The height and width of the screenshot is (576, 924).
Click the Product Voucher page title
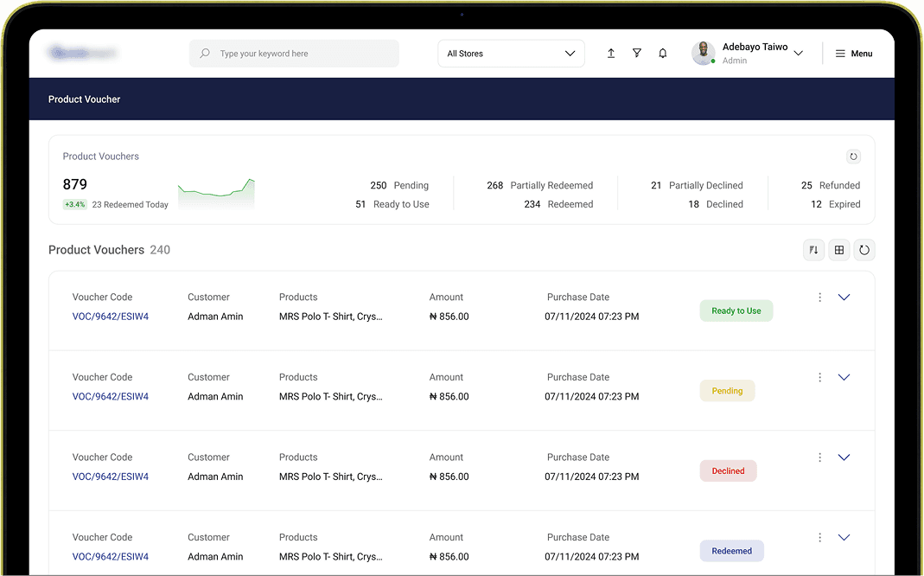point(84,99)
